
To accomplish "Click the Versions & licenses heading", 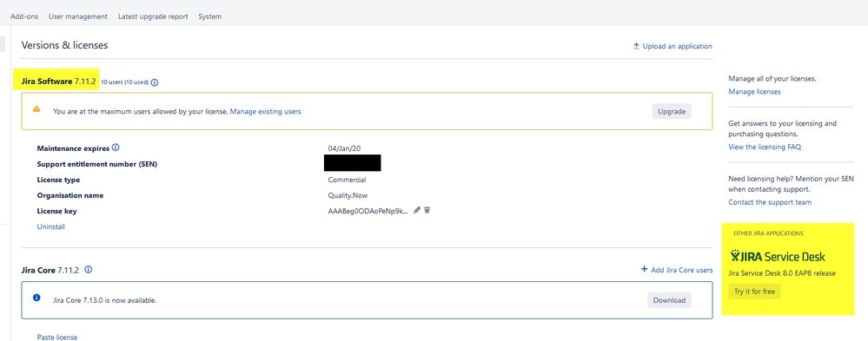I will 65,45.
